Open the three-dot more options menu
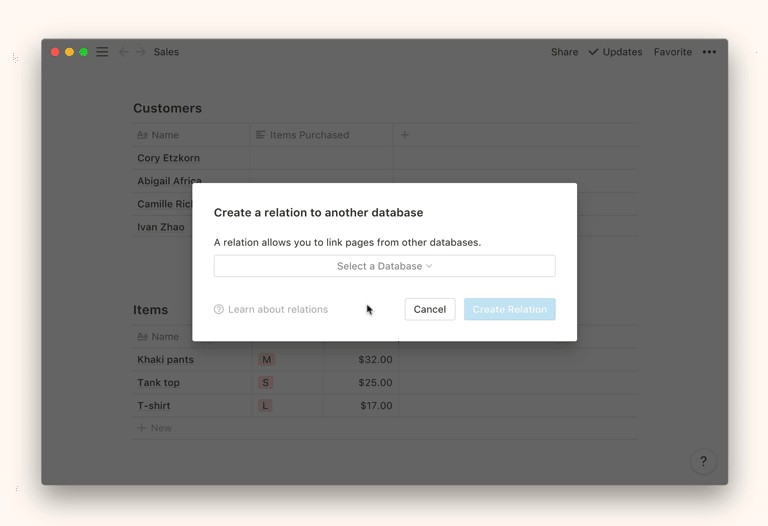 (709, 52)
